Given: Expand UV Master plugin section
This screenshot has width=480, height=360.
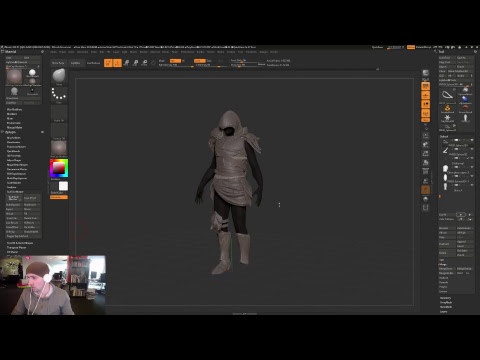Looking at the screenshot, I should pyautogui.click(x=12, y=252).
